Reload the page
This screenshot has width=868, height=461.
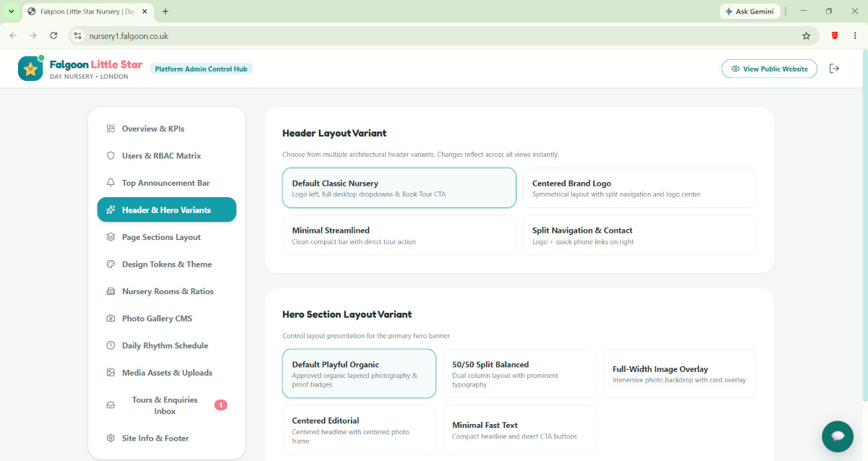(x=54, y=35)
